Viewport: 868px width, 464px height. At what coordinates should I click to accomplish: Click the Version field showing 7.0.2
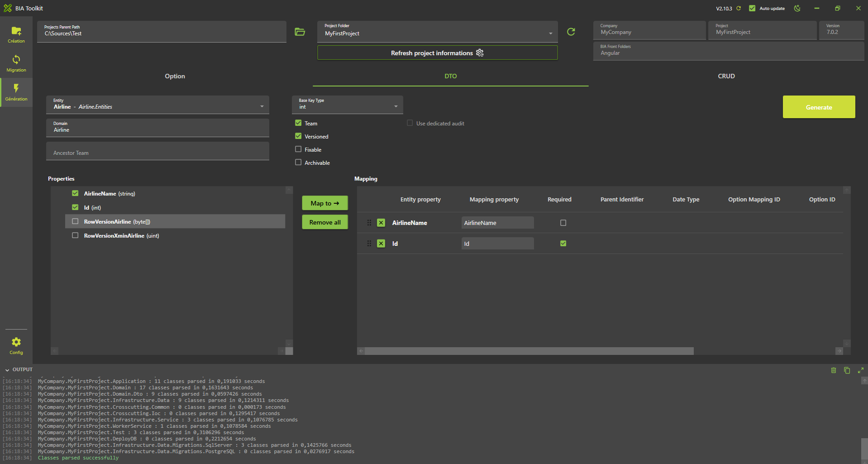coord(841,30)
